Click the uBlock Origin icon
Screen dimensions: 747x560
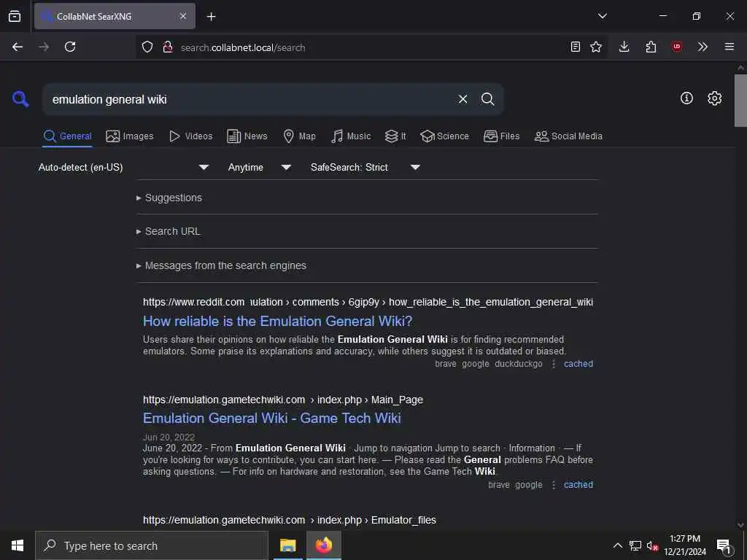coord(676,47)
